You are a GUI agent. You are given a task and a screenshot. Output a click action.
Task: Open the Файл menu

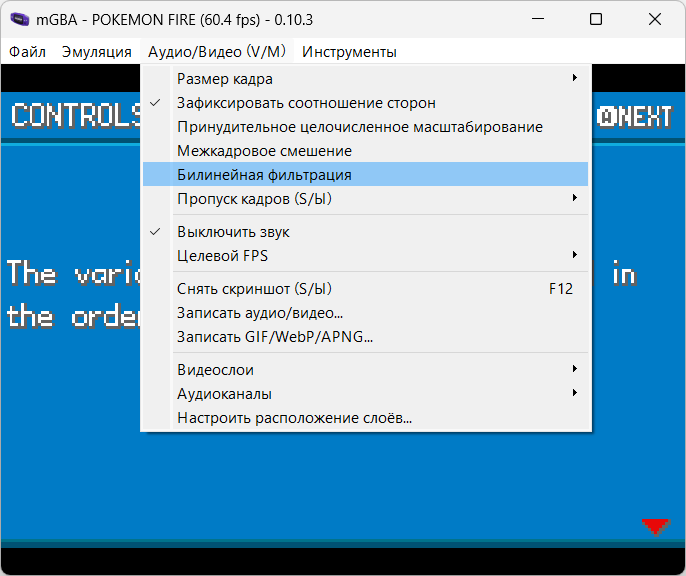27,52
